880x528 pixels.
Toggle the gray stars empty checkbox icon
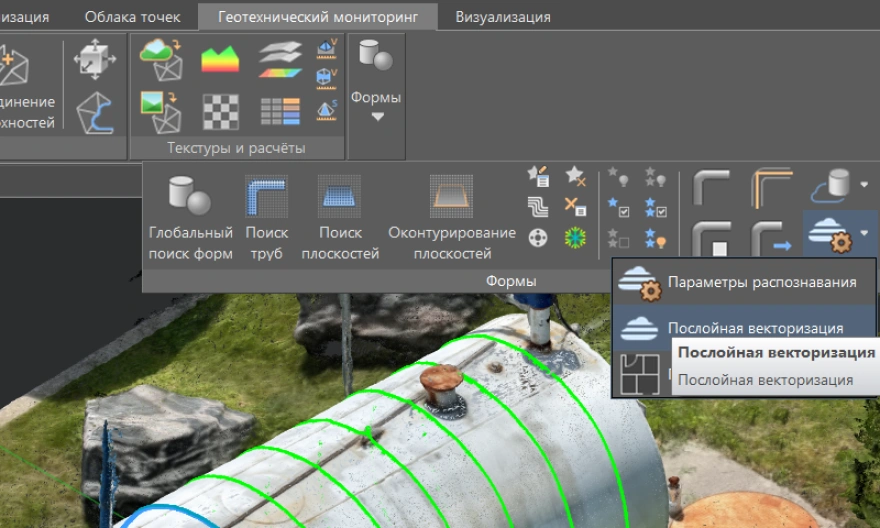click(618, 238)
